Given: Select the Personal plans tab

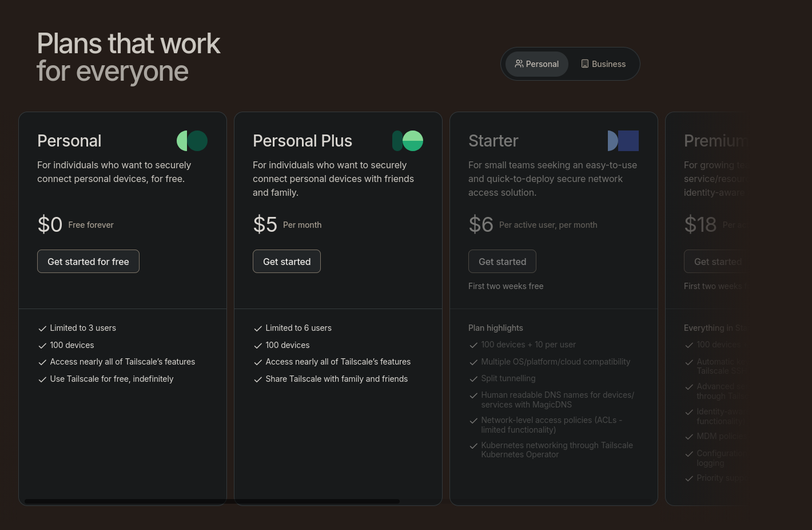Looking at the screenshot, I should click(536, 64).
